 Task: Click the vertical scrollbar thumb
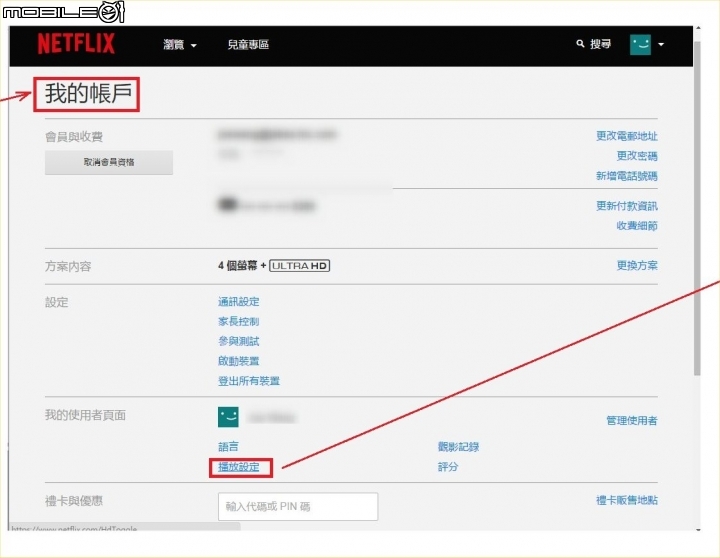(698, 207)
